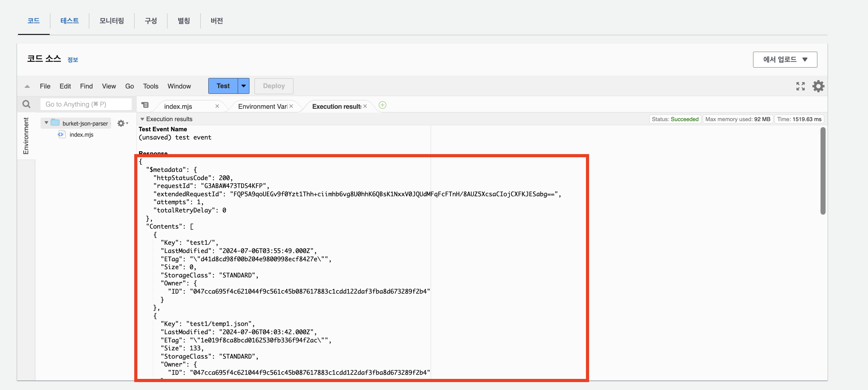Open the 에서 업로드 dropdown
This screenshot has width=868, height=390.
click(785, 59)
